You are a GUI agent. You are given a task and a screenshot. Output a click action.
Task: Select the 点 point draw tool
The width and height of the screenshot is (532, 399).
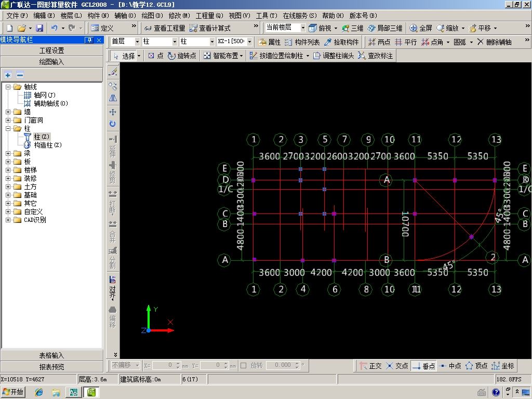coord(156,56)
